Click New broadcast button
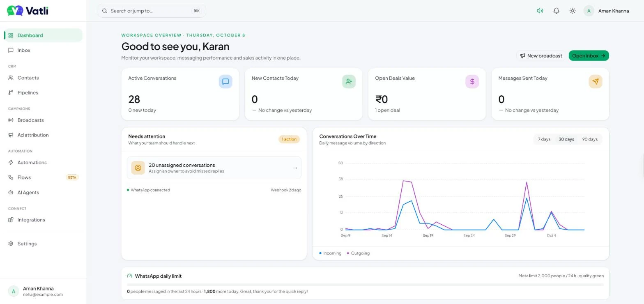This screenshot has width=644, height=304. coord(541,55)
